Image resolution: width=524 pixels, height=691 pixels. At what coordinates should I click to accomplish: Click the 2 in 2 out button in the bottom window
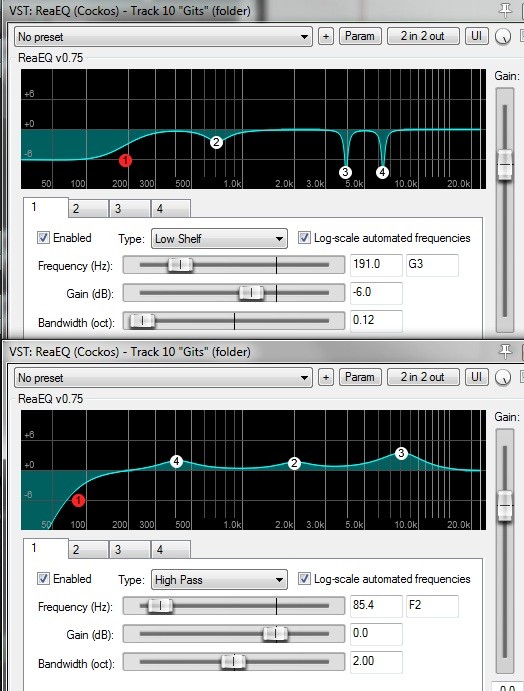coord(423,377)
